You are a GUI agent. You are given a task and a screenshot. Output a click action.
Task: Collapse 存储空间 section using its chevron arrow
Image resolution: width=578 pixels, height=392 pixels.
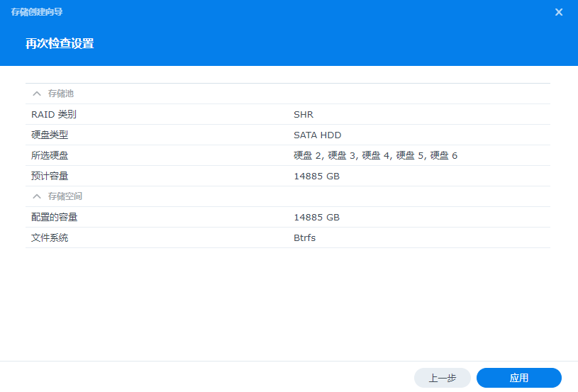click(37, 196)
